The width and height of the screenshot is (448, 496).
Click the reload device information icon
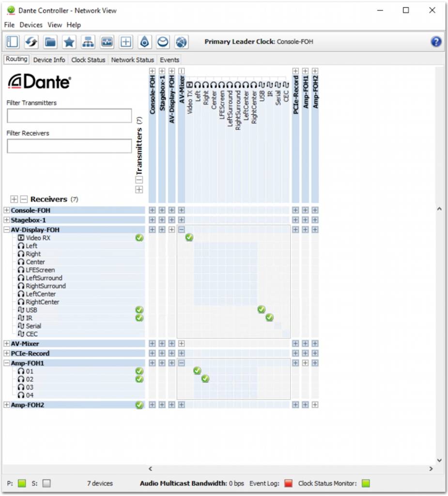click(31, 42)
